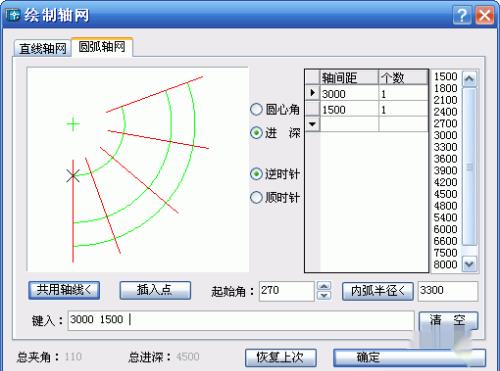Image resolution: width=500 pixels, height=371 pixels.
Task: Close the 绘制轴网 dialog
Action: click(x=484, y=15)
